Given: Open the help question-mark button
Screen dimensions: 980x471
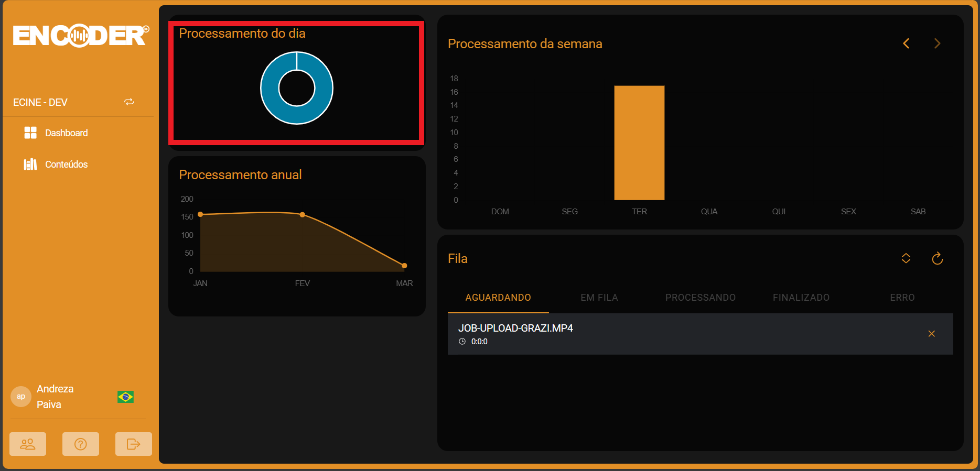Looking at the screenshot, I should click(81, 444).
